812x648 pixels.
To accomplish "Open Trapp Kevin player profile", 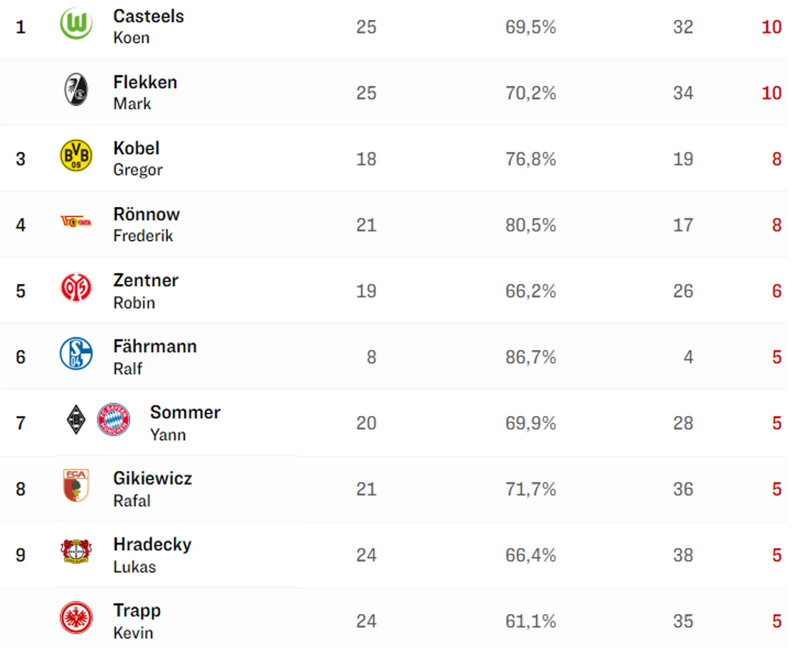I will (x=137, y=621).
